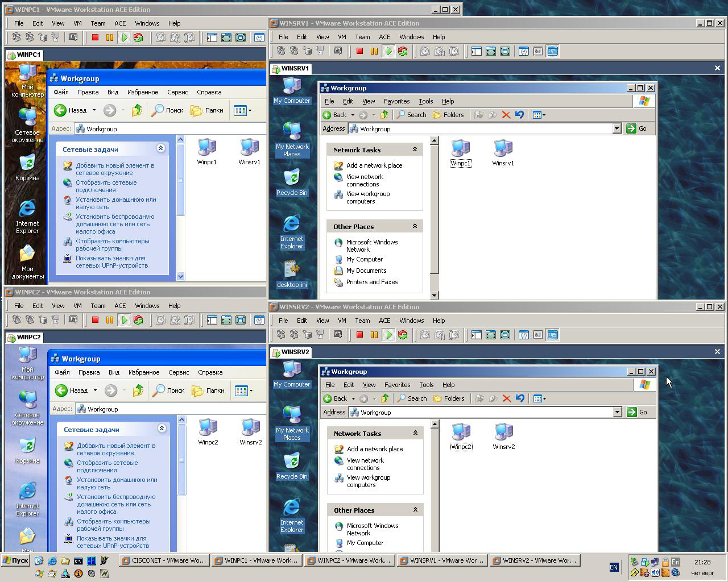Click the Go button in WINSRV1 address bar
Screen dimensions: 728x582
coord(637,129)
